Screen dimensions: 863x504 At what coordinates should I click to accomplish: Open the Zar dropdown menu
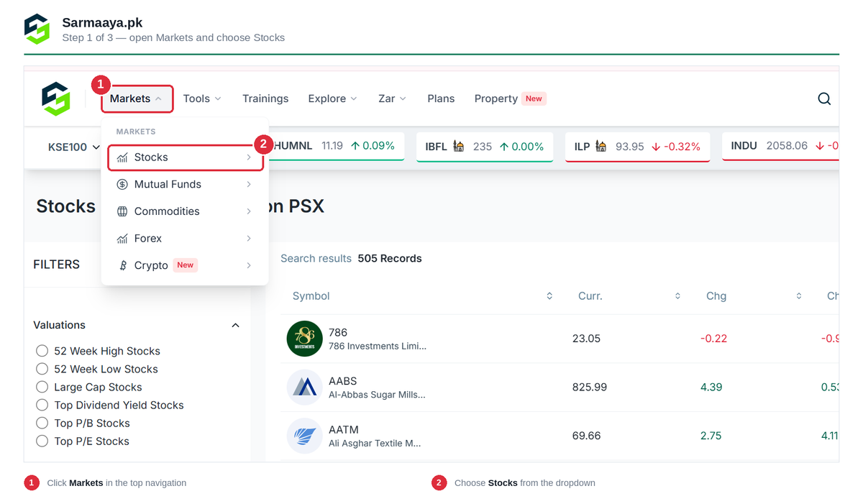click(392, 98)
